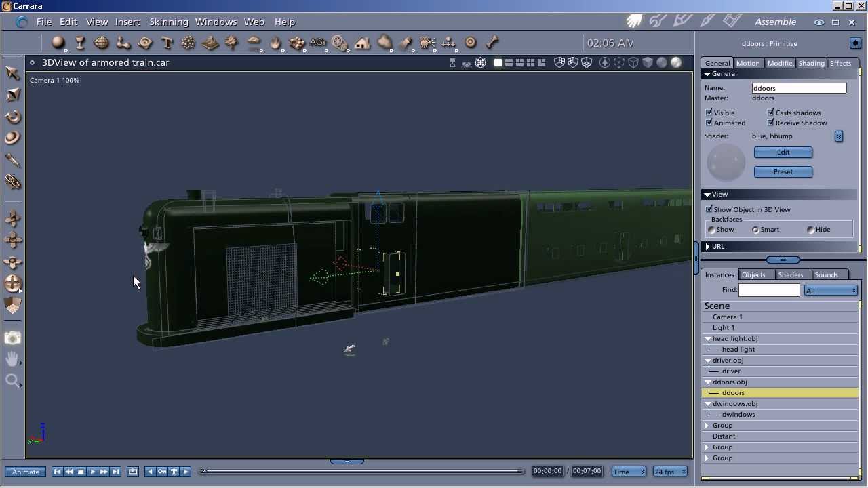Open the Render room film icon
This screenshot has height=488, width=868.
click(732, 22)
